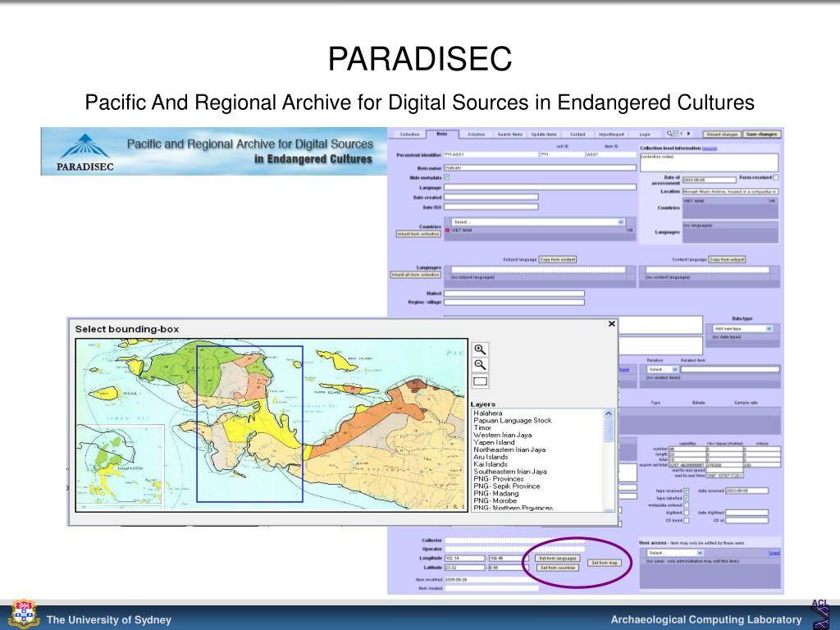Viewport: 840px width, 630px height.
Task: Toggle the small checkbox next to search icon
Action: pyautogui.click(x=676, y=134)
